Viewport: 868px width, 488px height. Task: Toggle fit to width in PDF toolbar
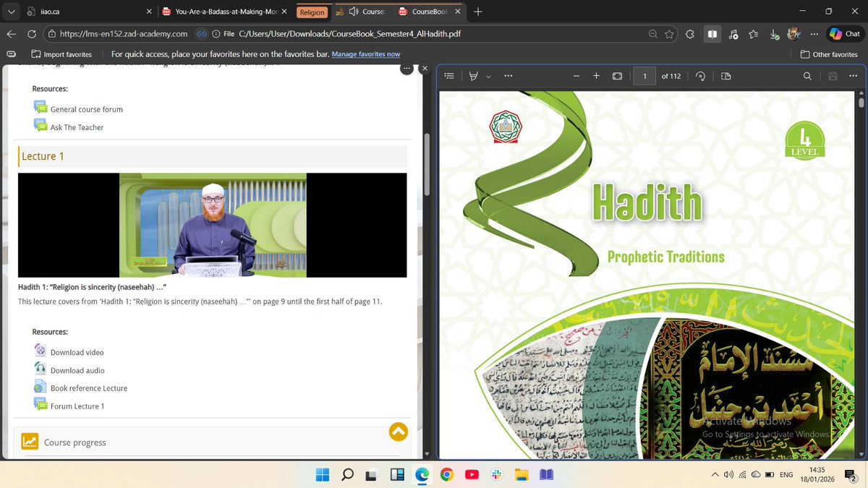[x=617, y=75]
